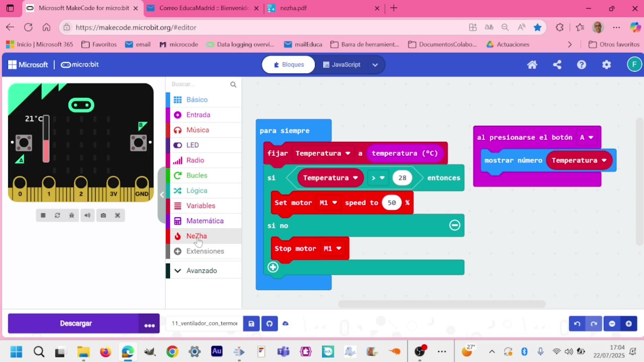Screen dimensions: 644x362
Task: Zoom in the blocks workspace
Action: tap(629, 324)
